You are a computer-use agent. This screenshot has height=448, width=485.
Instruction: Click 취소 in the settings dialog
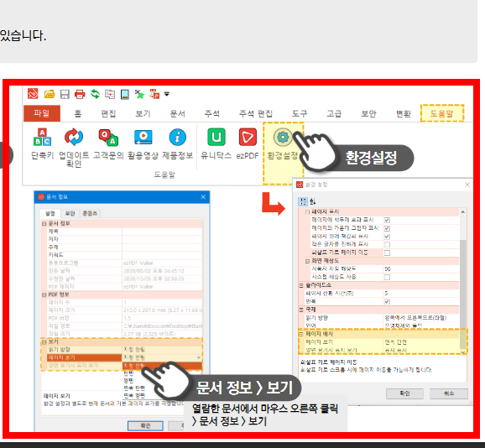[449, 393]
